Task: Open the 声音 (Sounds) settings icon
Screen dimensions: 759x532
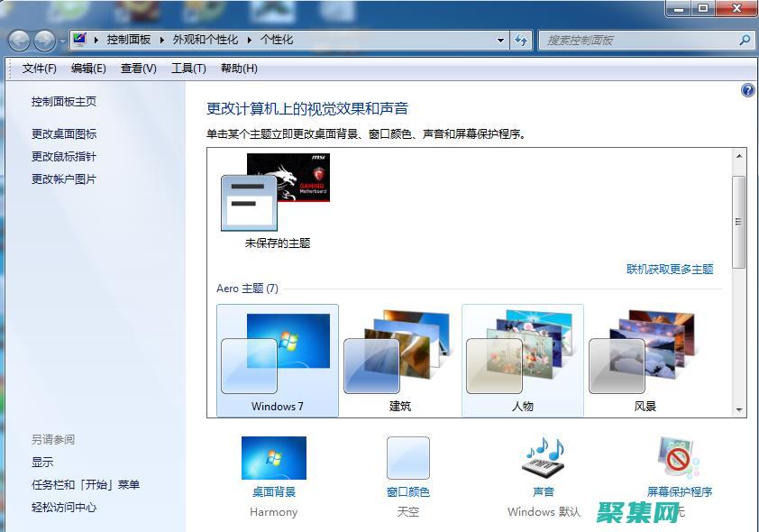Action: pos(543,460)
